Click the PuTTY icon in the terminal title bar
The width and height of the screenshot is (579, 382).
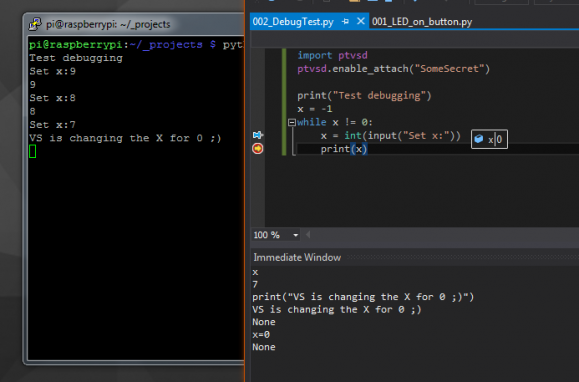tap(35, 24)
